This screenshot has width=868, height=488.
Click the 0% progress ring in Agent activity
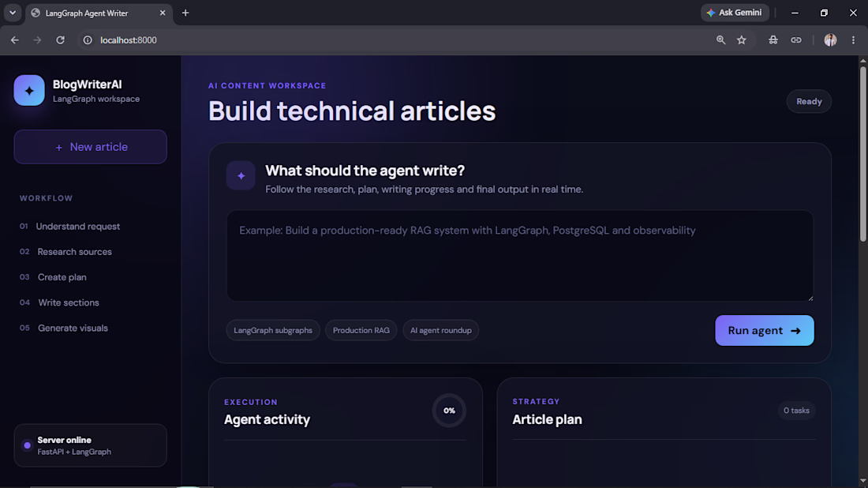coord(449,411)
